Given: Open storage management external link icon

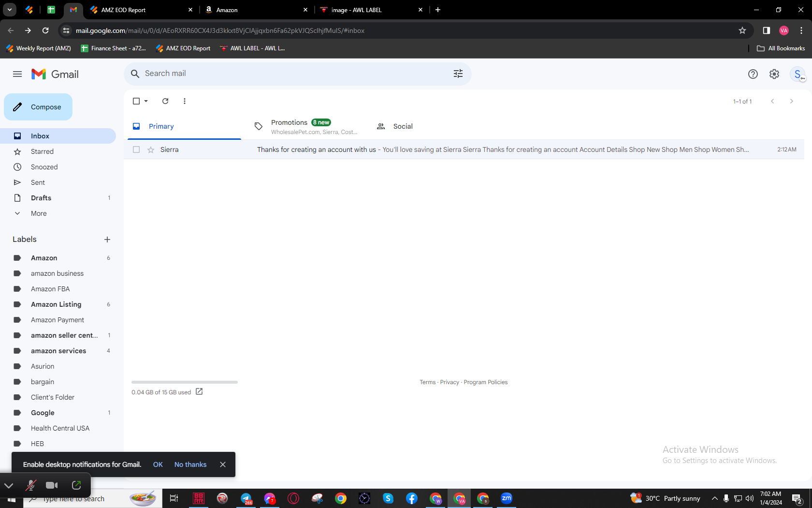Looking at the screenshot, I should 199,391.
